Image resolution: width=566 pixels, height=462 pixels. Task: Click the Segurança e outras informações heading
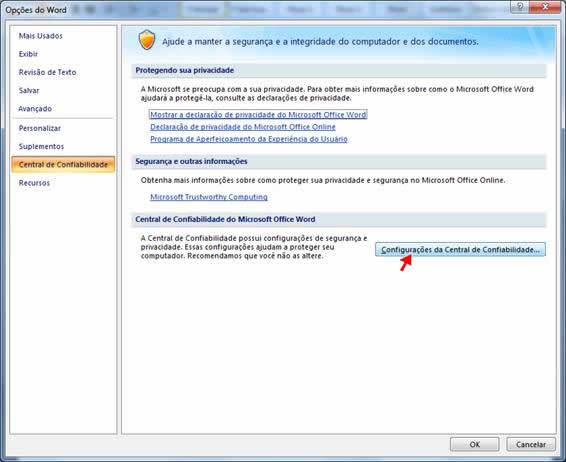click(191, 161)
